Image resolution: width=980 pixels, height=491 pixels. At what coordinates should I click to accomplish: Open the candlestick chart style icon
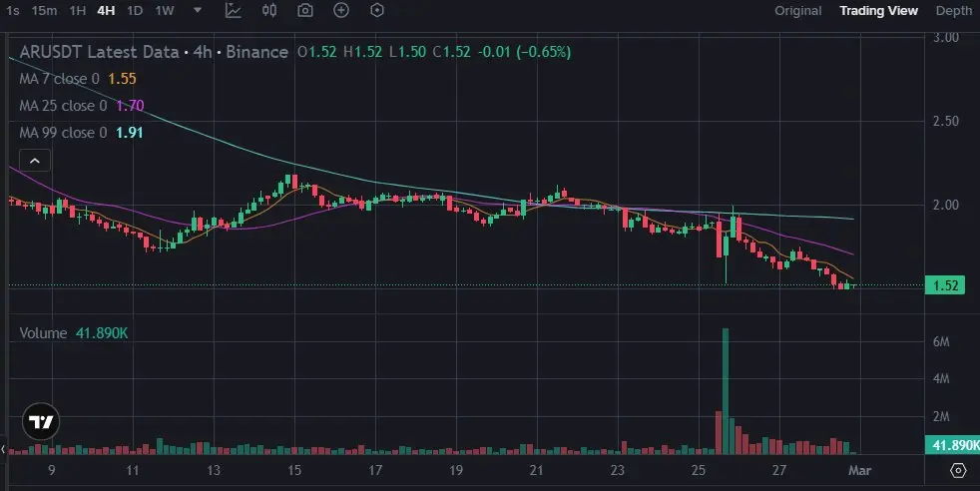[x=269, y=11]
